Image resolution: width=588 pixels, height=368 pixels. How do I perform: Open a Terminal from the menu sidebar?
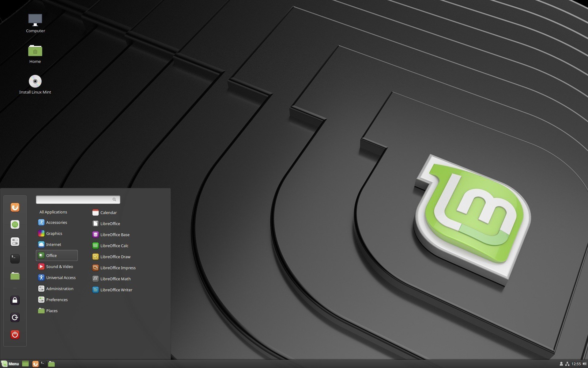(15, 259)
